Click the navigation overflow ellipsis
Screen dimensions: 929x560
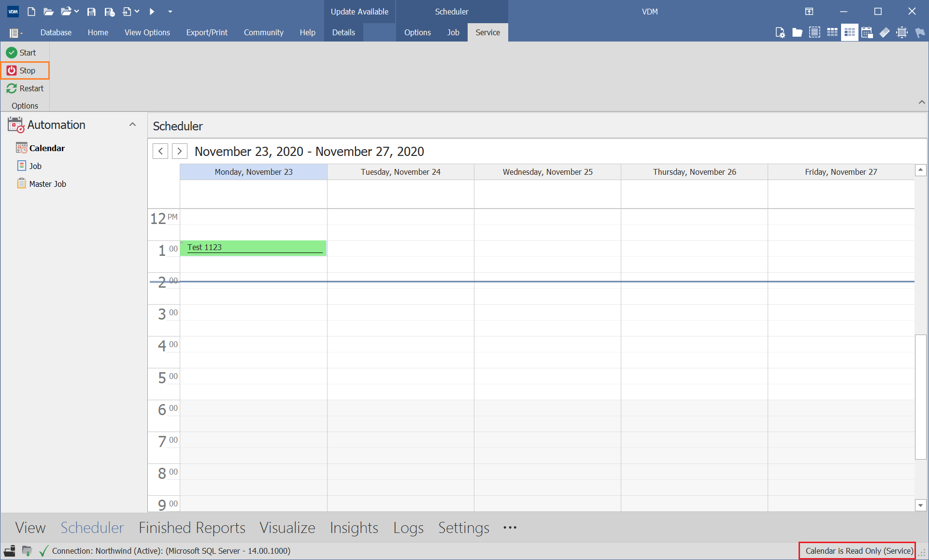pos(510,528)
